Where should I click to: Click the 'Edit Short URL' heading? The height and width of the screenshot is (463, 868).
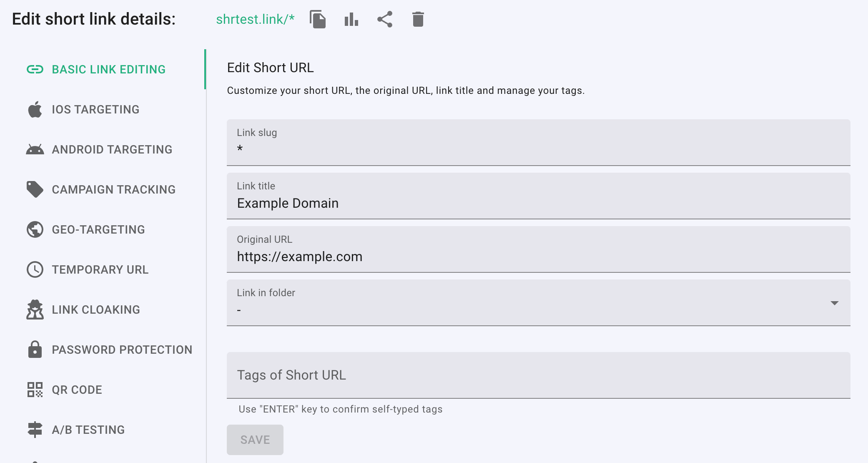click(270, 68)
